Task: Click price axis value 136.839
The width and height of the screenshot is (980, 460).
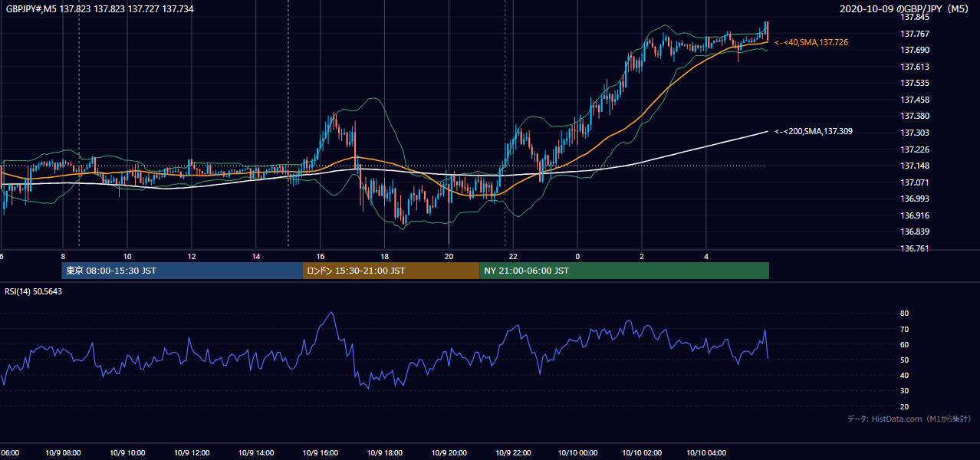Action: [x=916, y=232]
